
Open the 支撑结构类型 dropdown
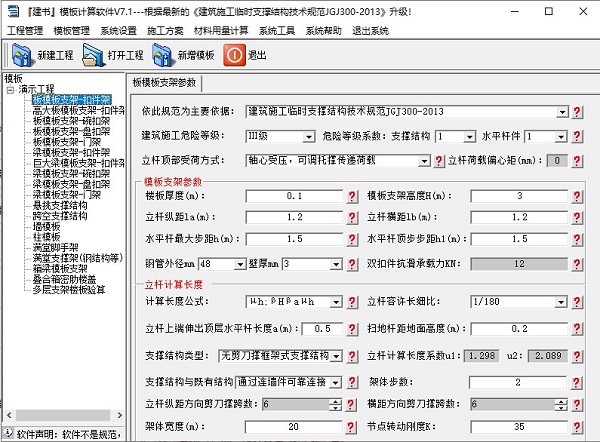336,356
